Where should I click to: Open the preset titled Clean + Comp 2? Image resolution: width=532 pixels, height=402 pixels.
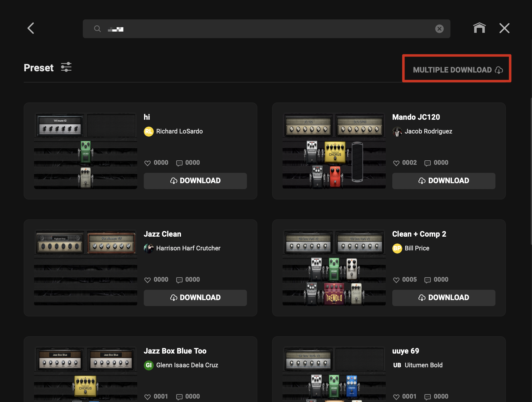click(x=419, y=234)
